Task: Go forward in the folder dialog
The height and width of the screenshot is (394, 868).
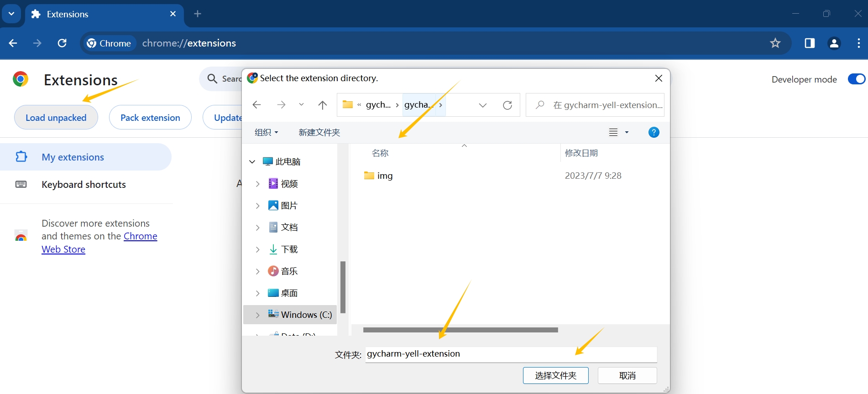Action: pyautogui.click(x=281, y=105)
